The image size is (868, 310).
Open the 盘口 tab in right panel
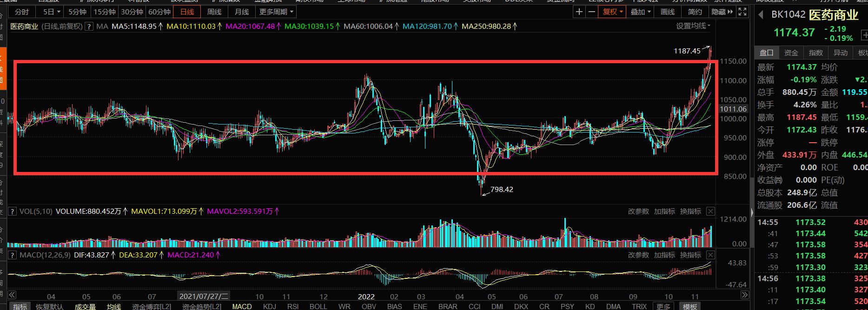click(767, 53)
